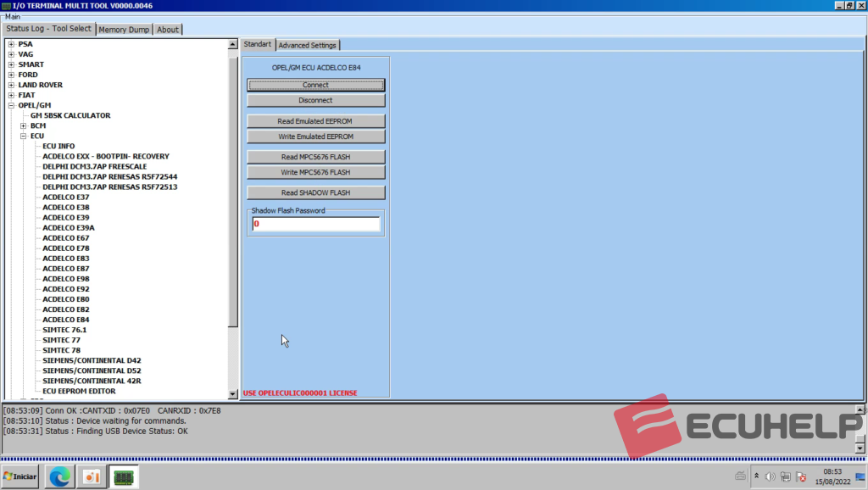This screenshot has height=490, width=868.
Task: Select ACDELCO E98 item
Action: point(66,279)
